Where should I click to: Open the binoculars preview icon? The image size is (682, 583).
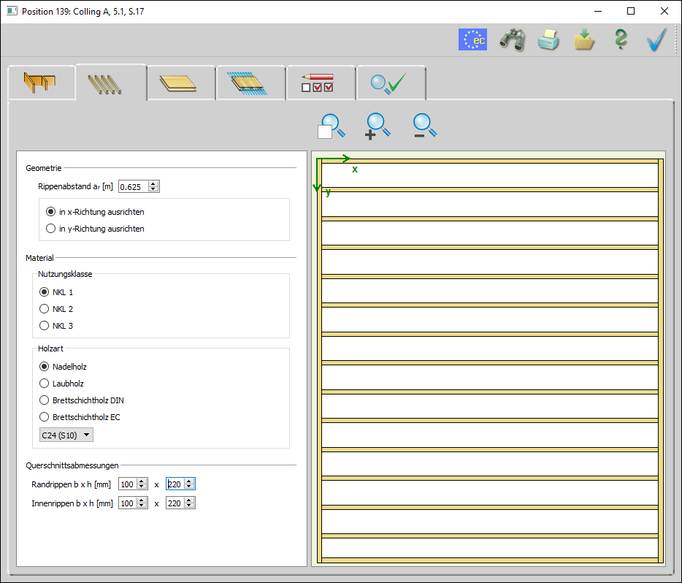513,40
